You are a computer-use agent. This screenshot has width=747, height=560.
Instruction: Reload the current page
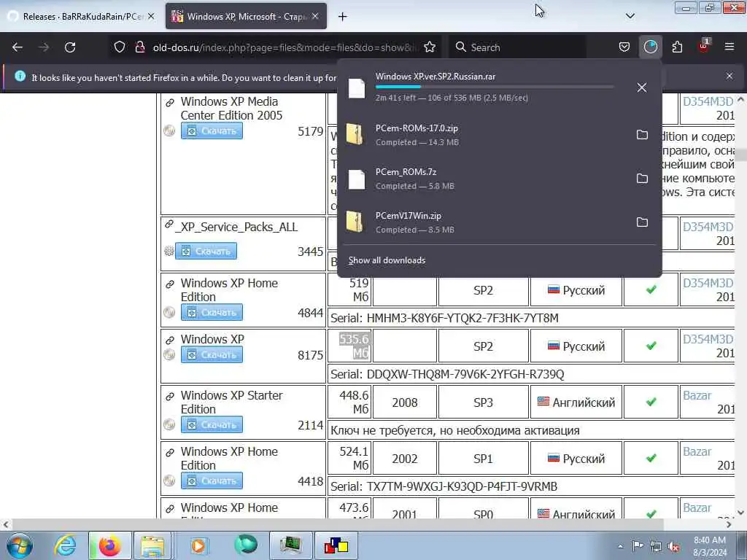[70, 47]
